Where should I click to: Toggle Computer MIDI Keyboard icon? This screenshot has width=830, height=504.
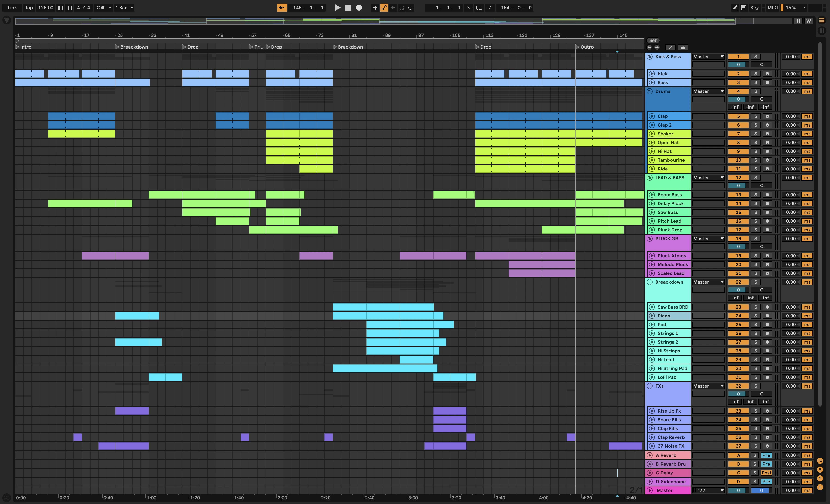click(744, 7)
